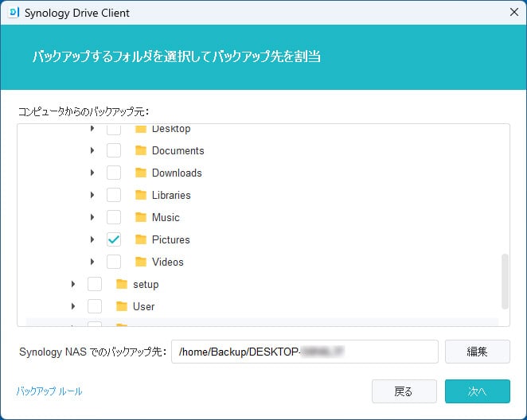Viewport: 527px width, 420px height.
Task: Enable the Videos folder checkbox
Action: tap(114, 262)
